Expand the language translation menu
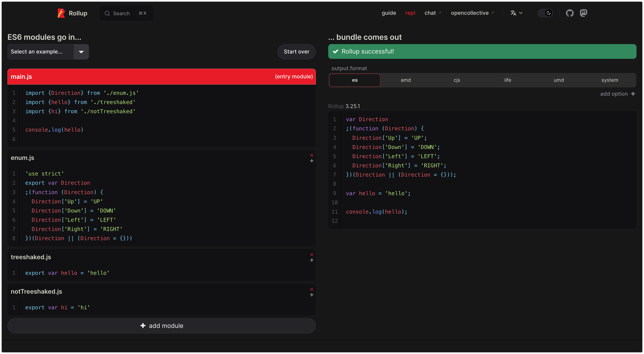Image resolution: width=644 pixels, height=354 pixels. click(516, 13)
